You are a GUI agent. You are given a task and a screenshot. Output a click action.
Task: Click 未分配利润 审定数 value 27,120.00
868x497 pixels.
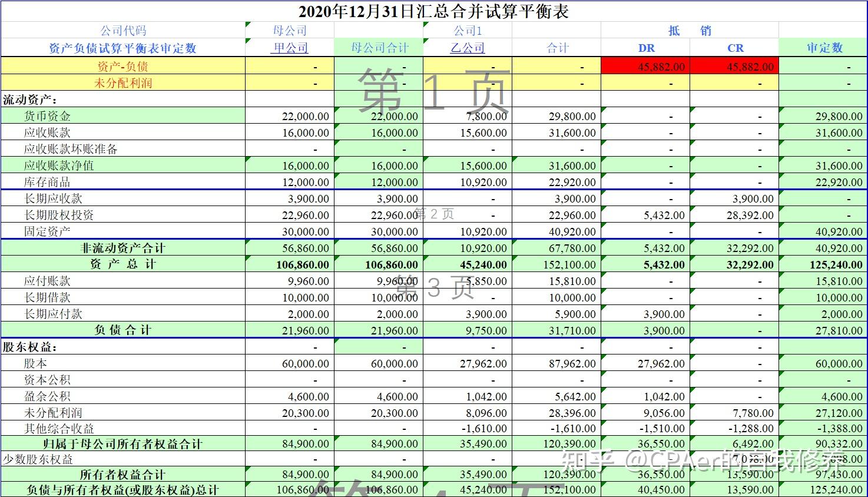(839, 413)
